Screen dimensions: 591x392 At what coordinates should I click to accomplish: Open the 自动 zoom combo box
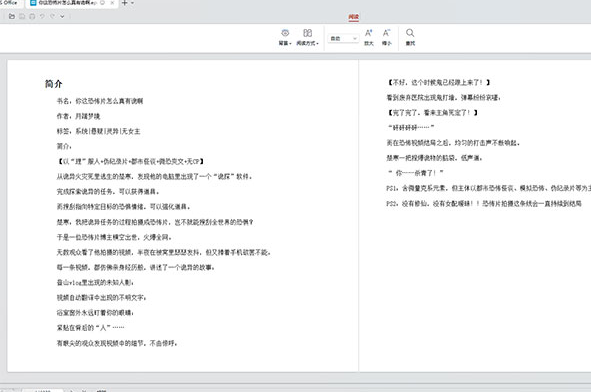343,38
